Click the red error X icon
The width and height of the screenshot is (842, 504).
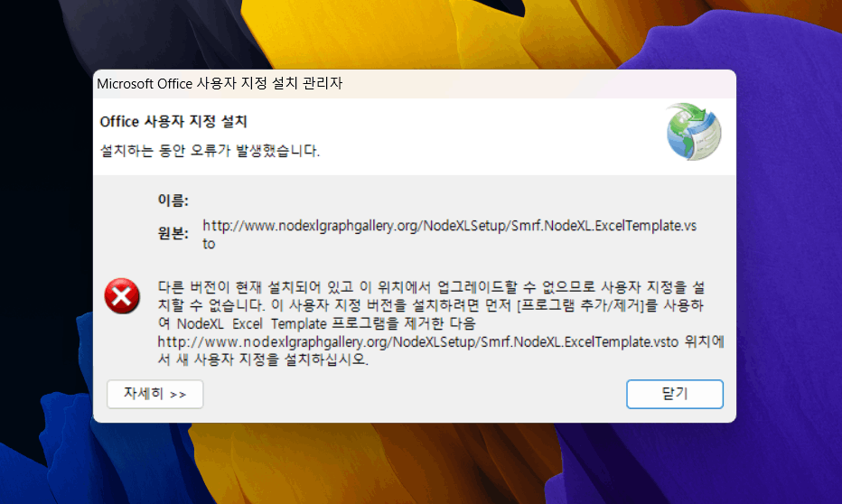[x=122, y=296]
